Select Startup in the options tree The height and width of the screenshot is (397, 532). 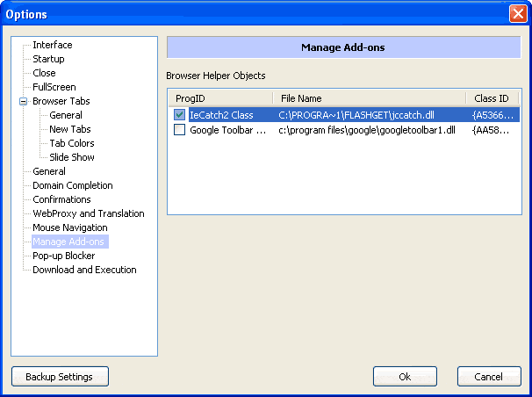point(48,59)
